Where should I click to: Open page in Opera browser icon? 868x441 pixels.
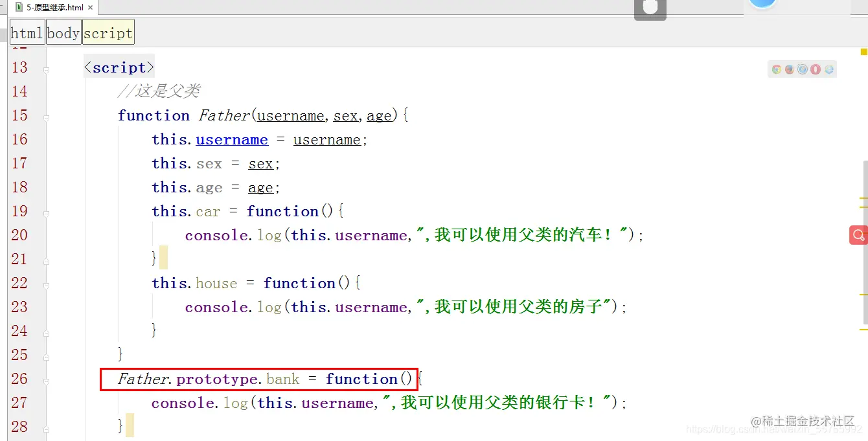(816, 69)
